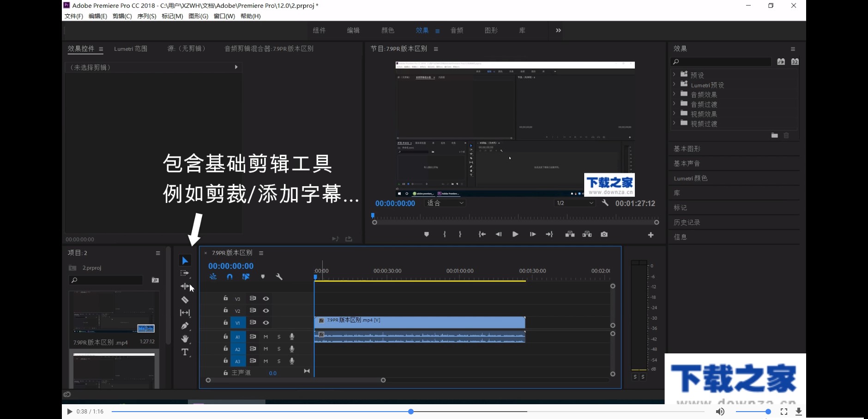
Task: Solo the A2 audio track
Action: [x=279, y=349]
